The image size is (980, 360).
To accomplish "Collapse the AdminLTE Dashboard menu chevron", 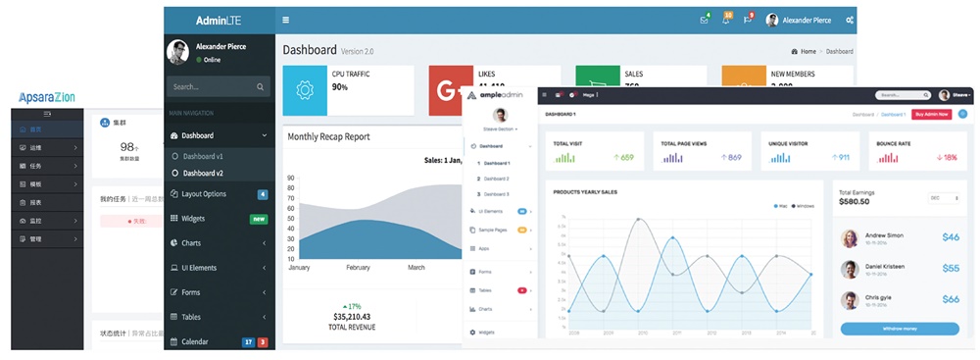I will (265, 135).
